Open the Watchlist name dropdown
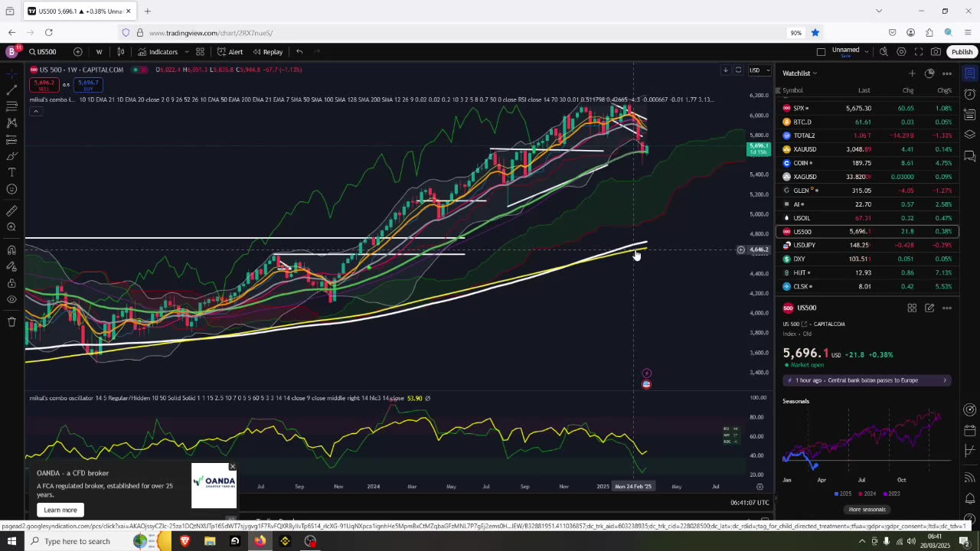The image size is (980, 551). pos(799,73)
